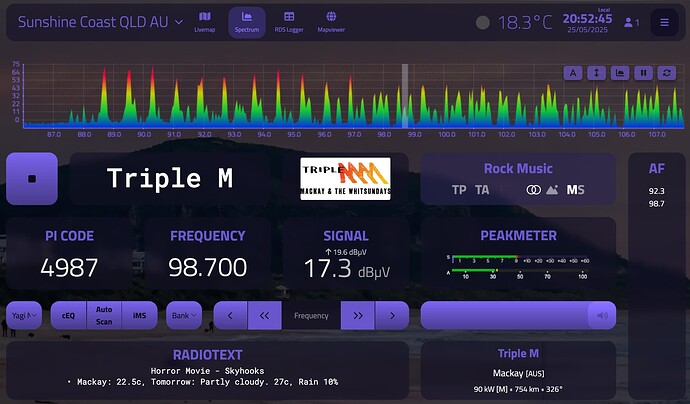This screenshot has height=404, width=690.
Task: Open the hamburger menu
Action: pos(664,22)
